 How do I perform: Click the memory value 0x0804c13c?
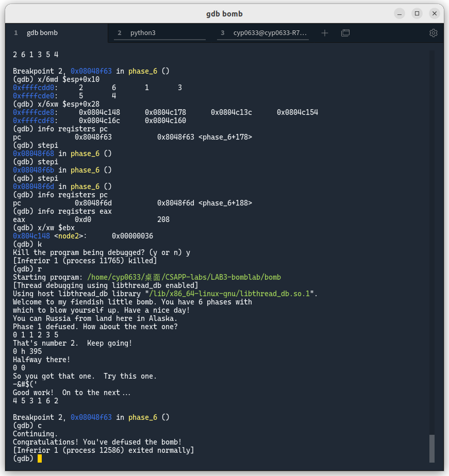coord(231,112)
